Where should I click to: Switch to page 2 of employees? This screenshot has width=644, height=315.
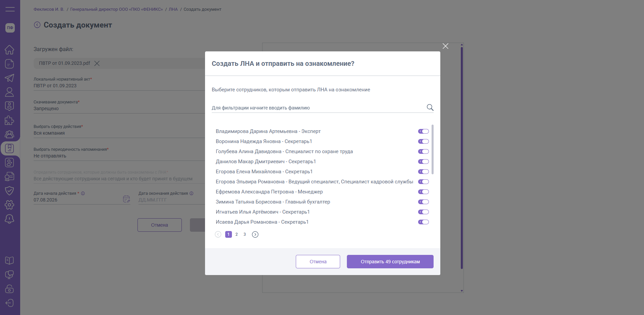coord(237,234)
